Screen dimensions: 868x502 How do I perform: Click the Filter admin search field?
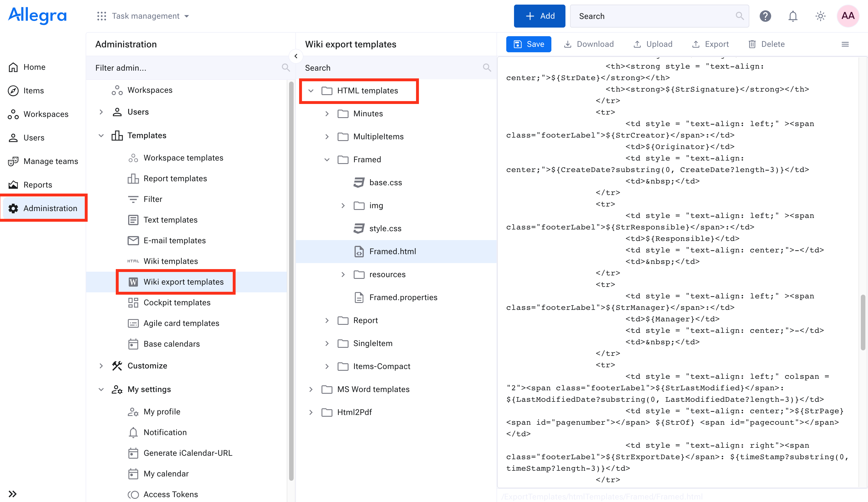186,68
